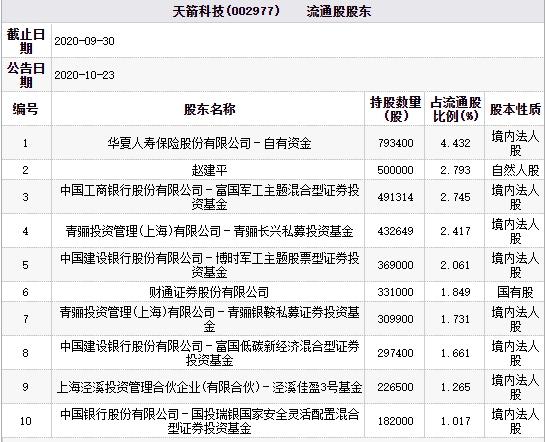This screenshot has height=442, width=546.
Task: Click the 占流通股比例(%) column header
Action: point(455,109)
